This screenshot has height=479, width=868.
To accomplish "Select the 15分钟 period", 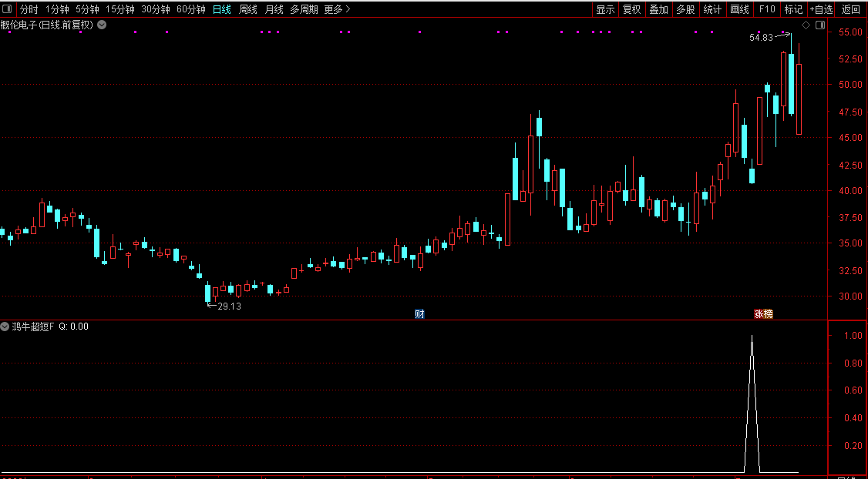I will click(120, 9).
